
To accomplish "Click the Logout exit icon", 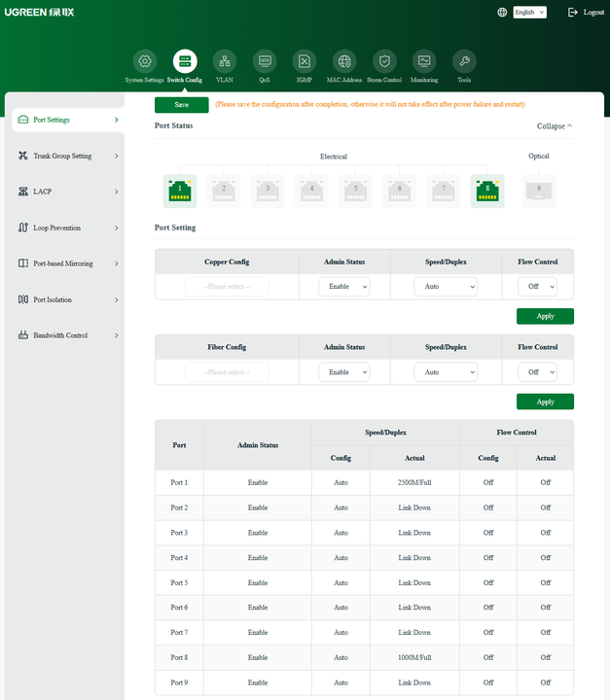I will pyautogui.click(x=572, y=12).
